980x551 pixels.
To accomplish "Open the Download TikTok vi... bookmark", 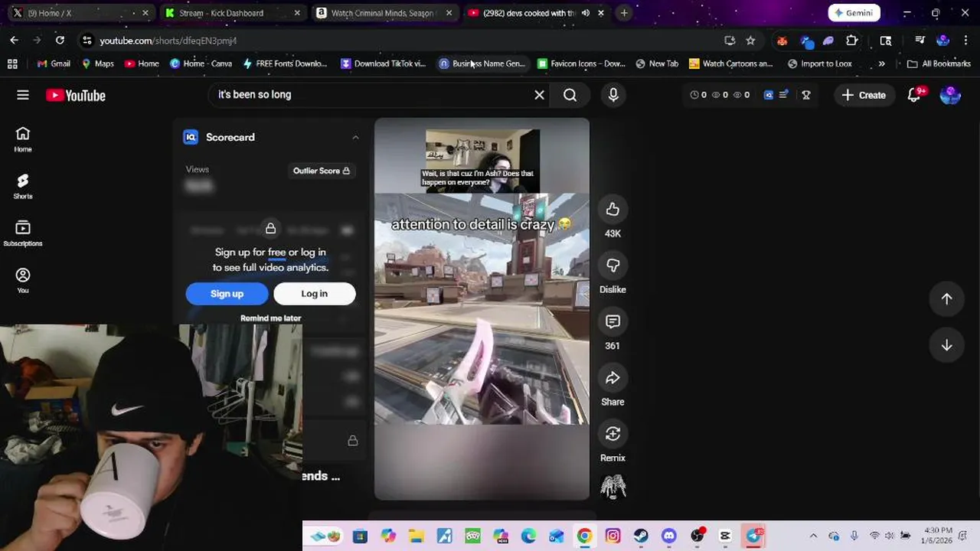I will 383,64.
